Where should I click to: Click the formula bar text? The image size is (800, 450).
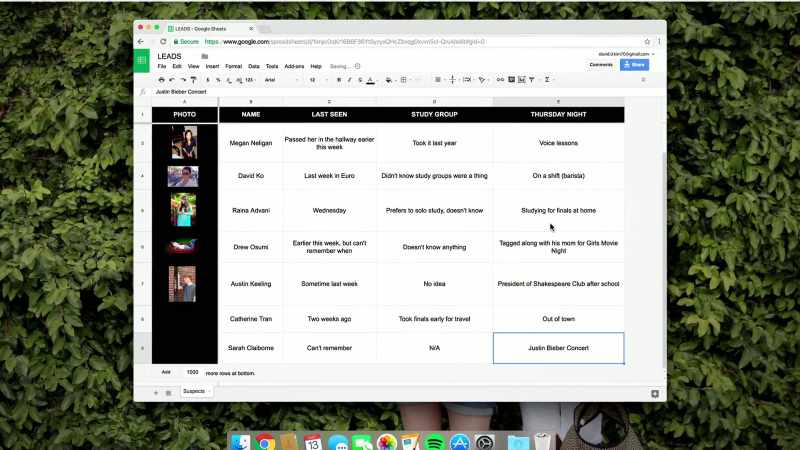181,92
